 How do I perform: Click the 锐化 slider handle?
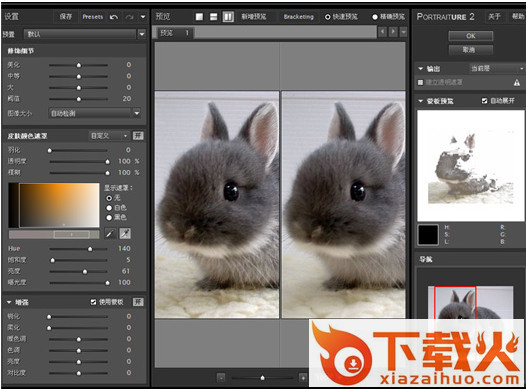(x=49, y=317)
